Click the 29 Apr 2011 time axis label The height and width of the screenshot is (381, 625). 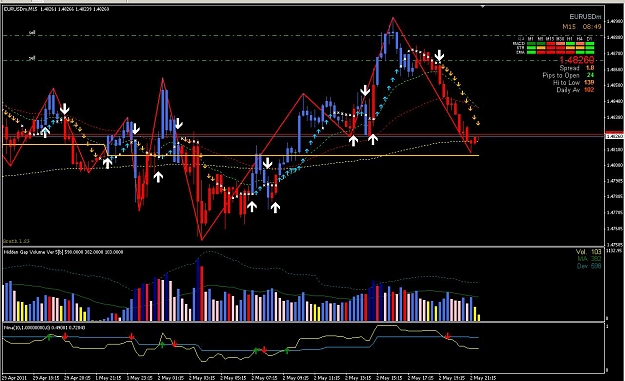point(14,377)
